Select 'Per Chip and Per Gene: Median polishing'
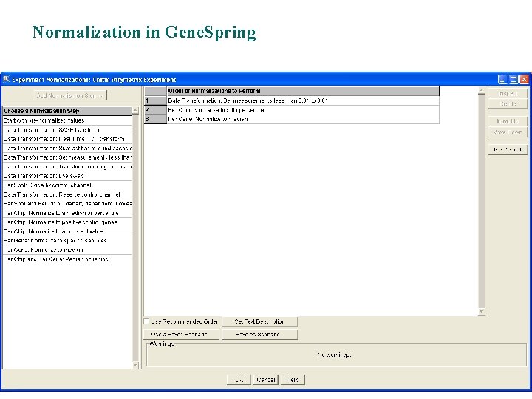Screen dimensions: 532x399 pos(67,259)
